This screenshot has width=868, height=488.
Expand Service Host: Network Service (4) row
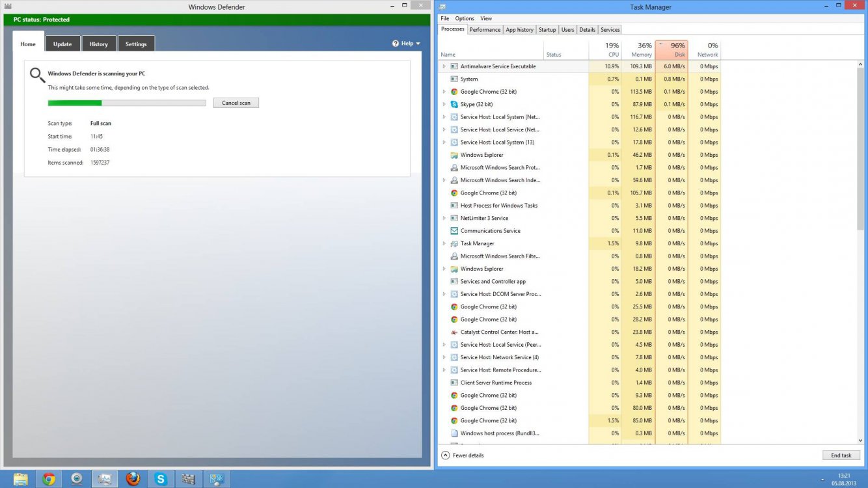(x=444, y=357)
